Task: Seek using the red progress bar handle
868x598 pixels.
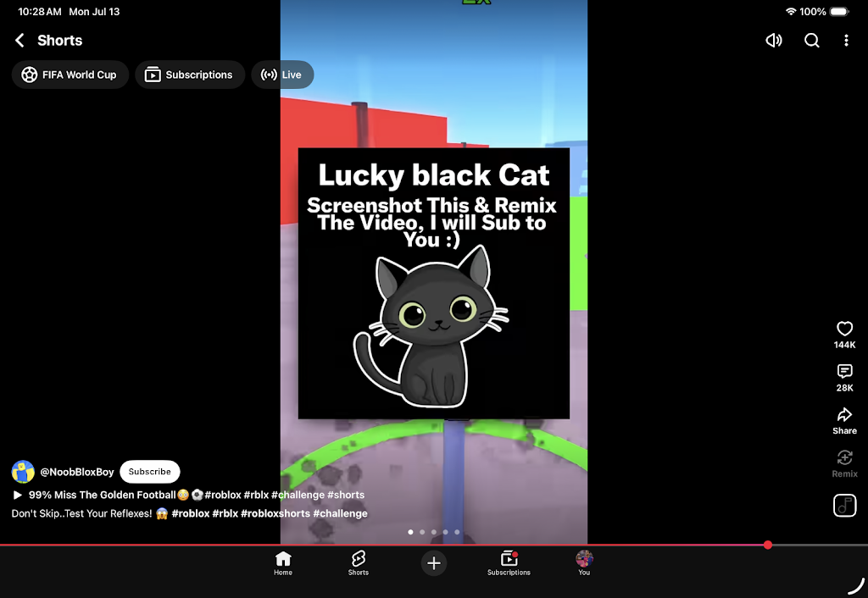Action: click(x=767, y=545)
